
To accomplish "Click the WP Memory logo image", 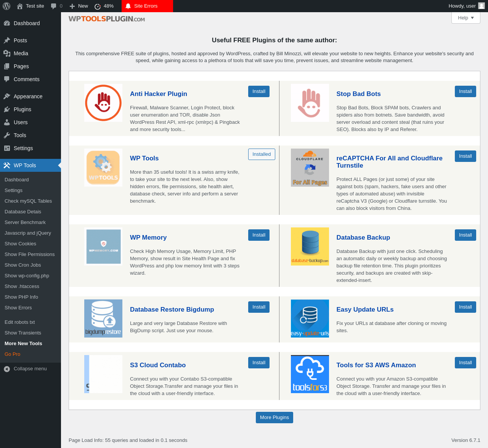I will (103, 246).
